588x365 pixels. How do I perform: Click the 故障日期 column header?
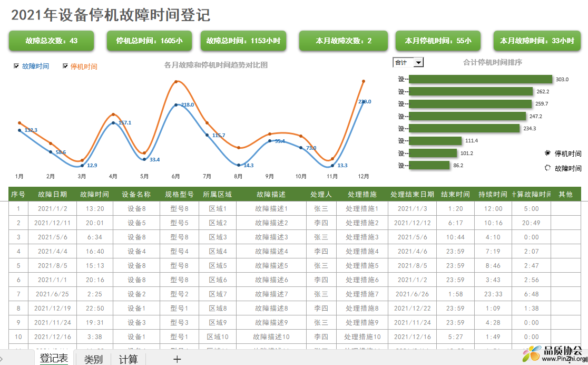[x=53, y=194]
